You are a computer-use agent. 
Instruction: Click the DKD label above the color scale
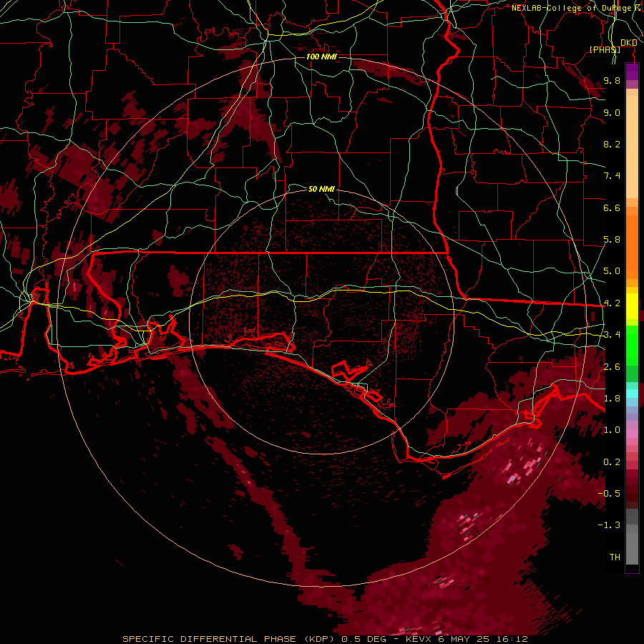pos(629,42)
